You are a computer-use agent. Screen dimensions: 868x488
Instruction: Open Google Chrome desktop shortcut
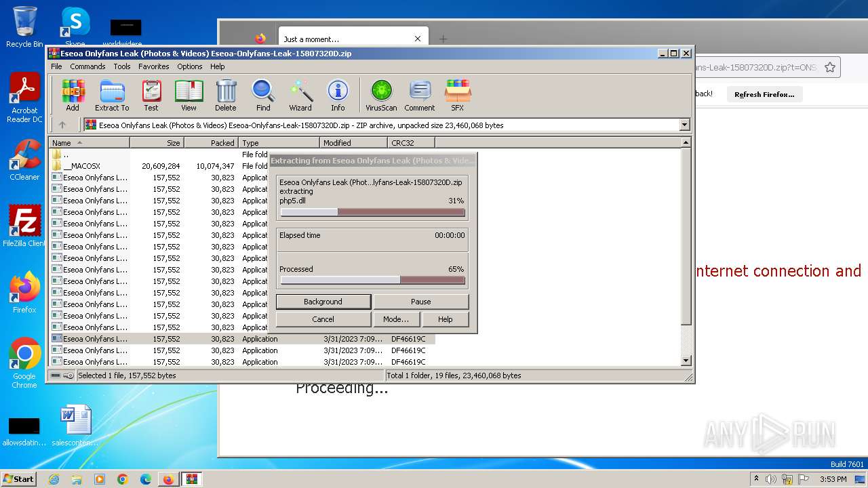pyautogui.click(x=24, y=363)
